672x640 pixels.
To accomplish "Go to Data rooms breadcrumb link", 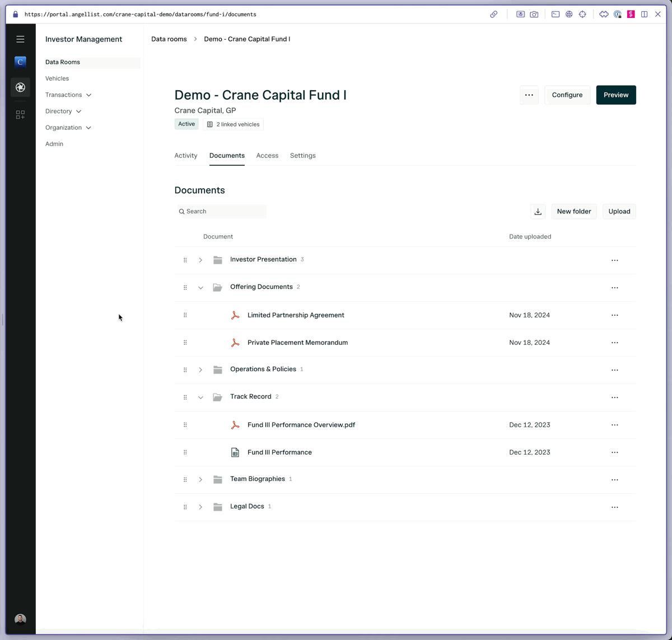I will coord(169,39).
